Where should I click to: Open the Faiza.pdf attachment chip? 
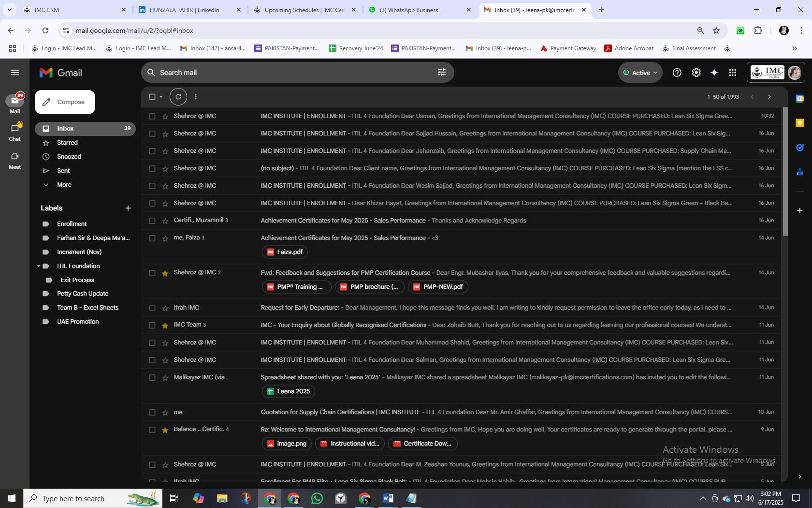(285, 252)
